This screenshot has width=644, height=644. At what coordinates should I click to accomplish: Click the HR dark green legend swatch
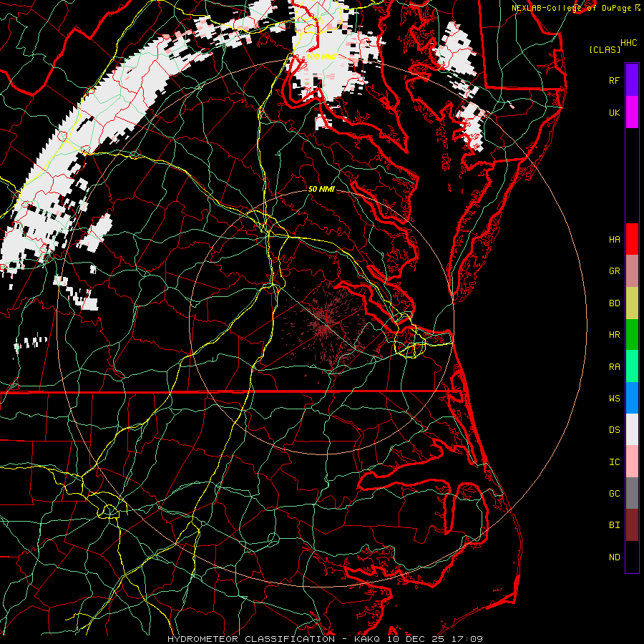632,334
